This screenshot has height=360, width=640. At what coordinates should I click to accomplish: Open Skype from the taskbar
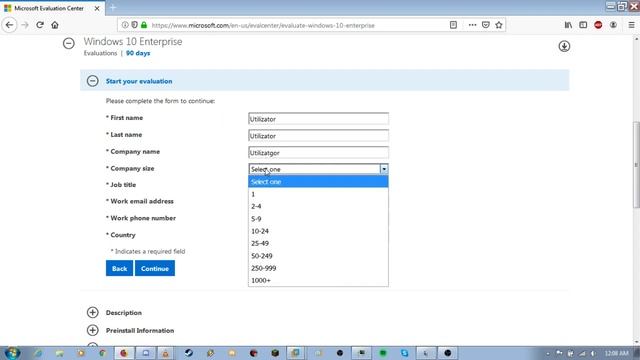pyautogui.click(x=404, y=353)
